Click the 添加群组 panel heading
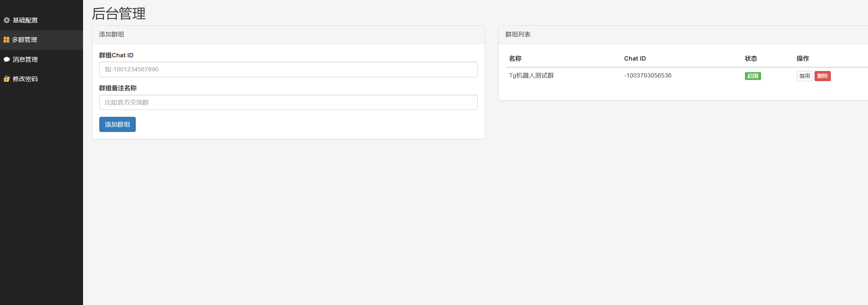 (x=112, y=35)
